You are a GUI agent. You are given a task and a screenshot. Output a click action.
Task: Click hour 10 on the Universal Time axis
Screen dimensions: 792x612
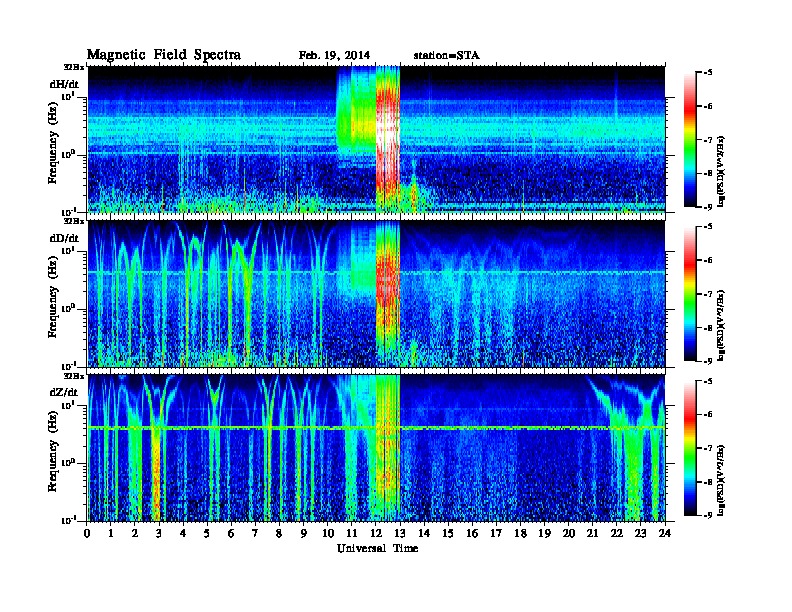point(328,534)
